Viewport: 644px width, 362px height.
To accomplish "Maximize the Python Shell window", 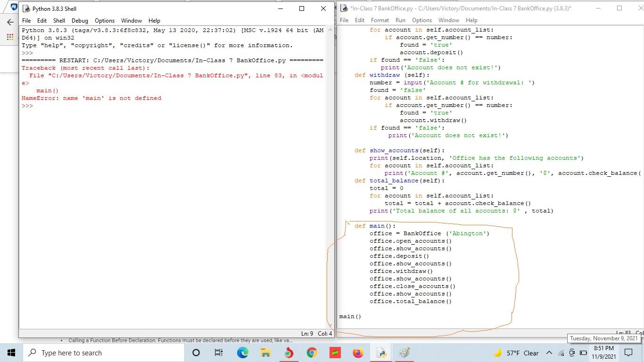I will click(302, 8).
